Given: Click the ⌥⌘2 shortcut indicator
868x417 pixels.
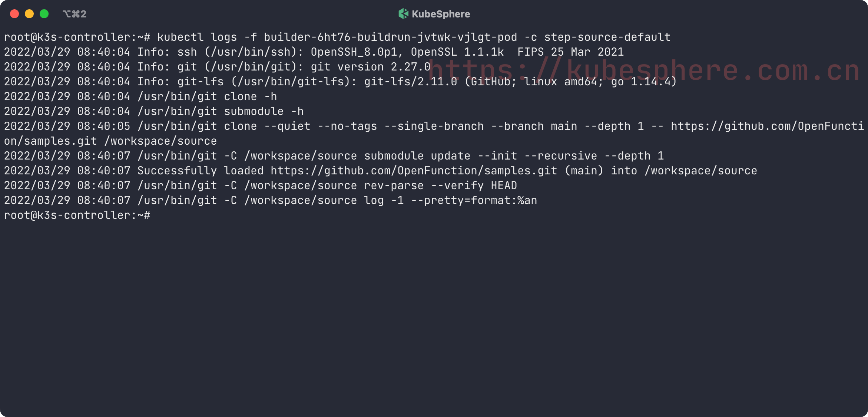Looking at the screenshot, I should coord(74,14).
